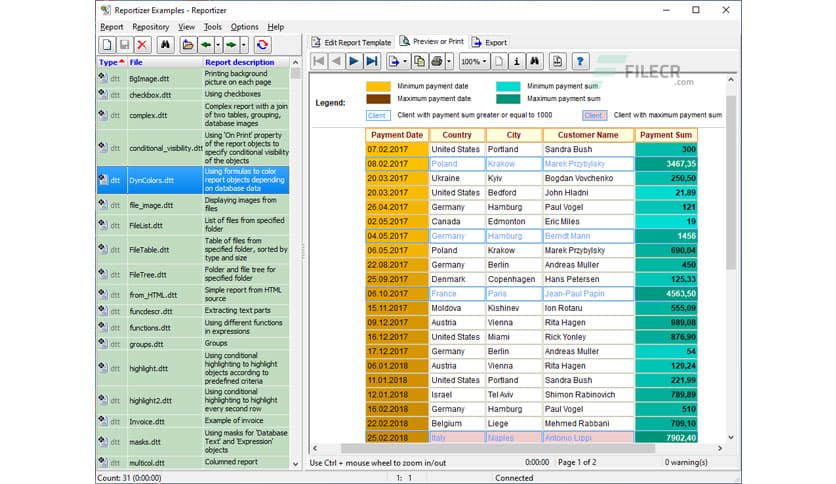Click the Save report disk icon
Image resolution: width=836 pixels, height=484 pixels.
[124, 45]
